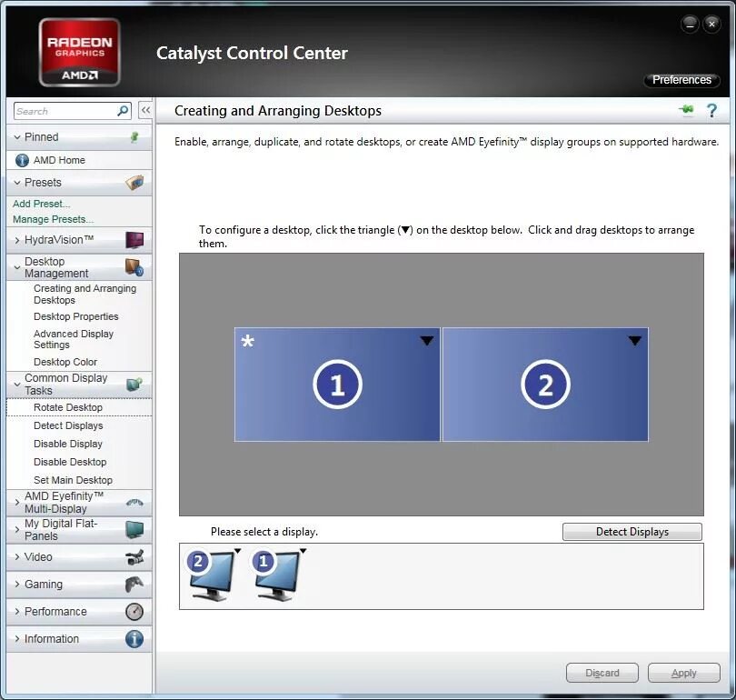Viewport: 736px width, 700px height.
Task: Collapse the Desktop Management section
Action: (x=17, y=267)
